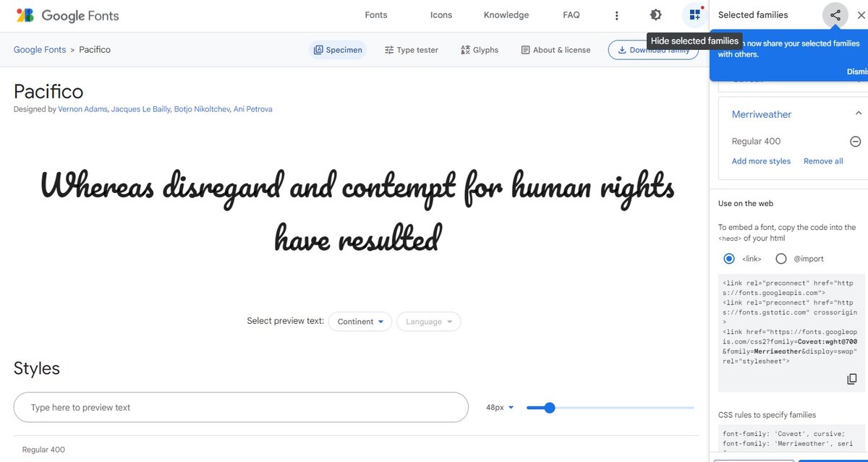This screenshot has width=868, height=462.
Task: Click the 'Use on the web' heading
Action: pyautogui.click(x=746, y=204)
